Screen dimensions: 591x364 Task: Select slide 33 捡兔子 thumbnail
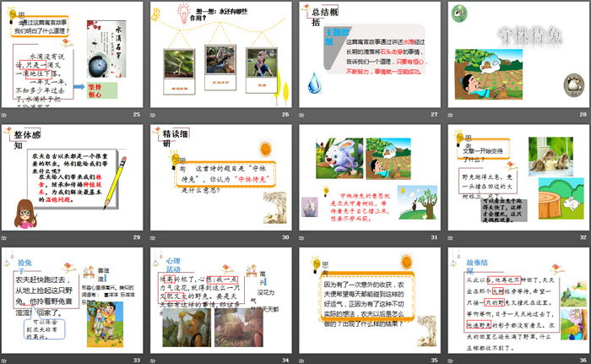click(72, 301)
